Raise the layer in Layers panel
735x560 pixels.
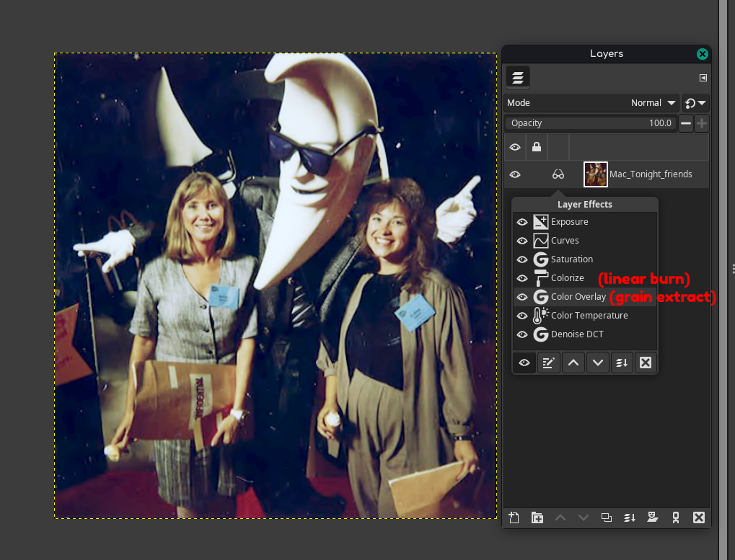[x=560, y=517]
